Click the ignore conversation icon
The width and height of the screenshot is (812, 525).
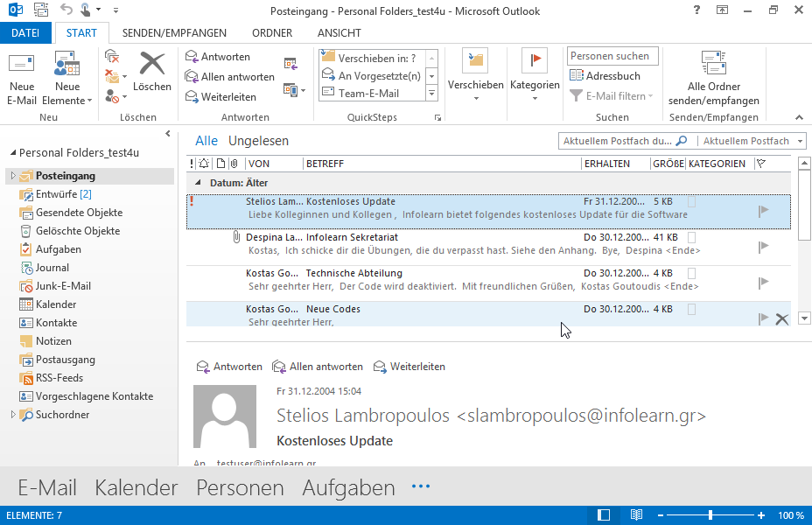(112, 56)
